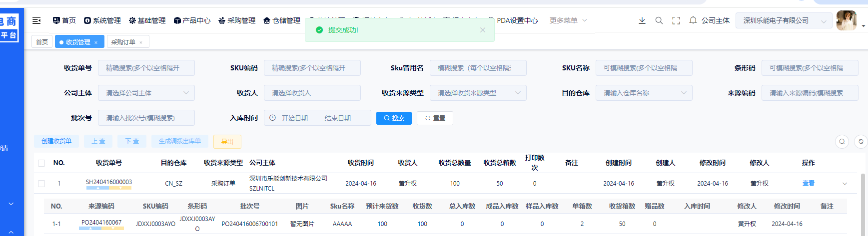The width and height of the screenshot is (868, 236).
Task: Close the submit success notification
Action: [482, 30]
